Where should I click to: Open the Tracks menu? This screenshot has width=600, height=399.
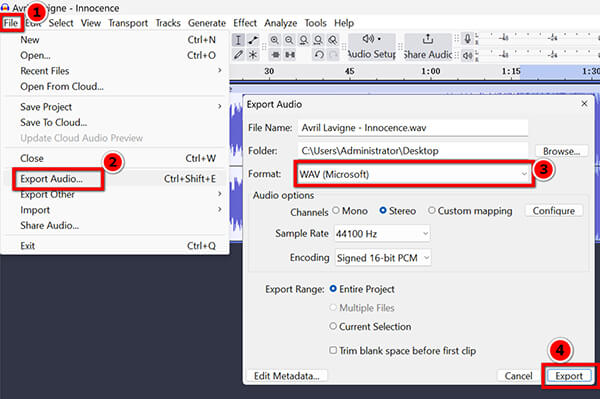168,23
